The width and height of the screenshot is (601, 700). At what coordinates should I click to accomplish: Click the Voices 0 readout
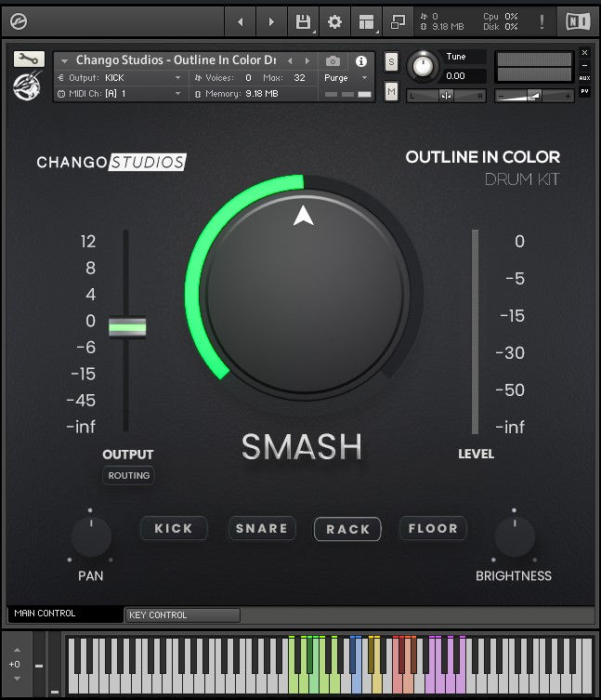(223, 78)
